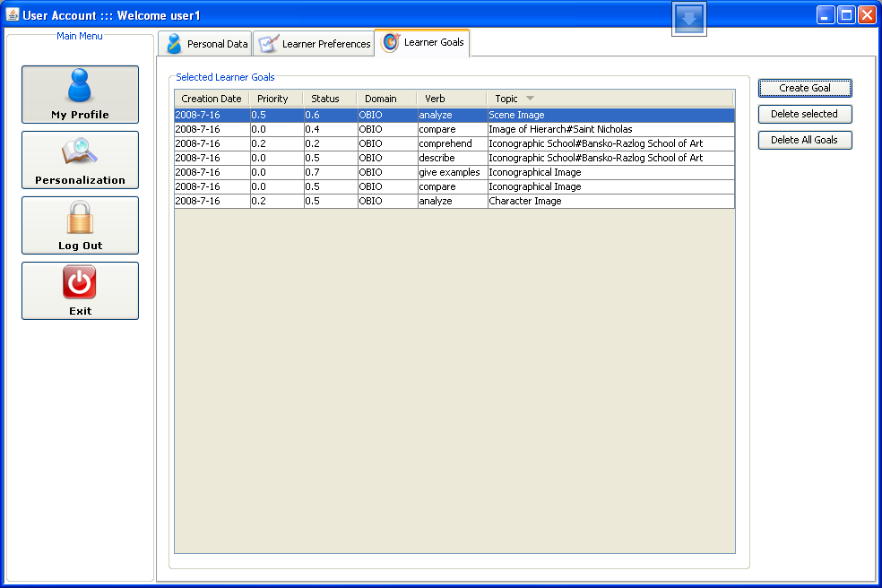Maximize the User Account window
The width and height of the screenshot is (882, 588).
click(x=846, y=15)
